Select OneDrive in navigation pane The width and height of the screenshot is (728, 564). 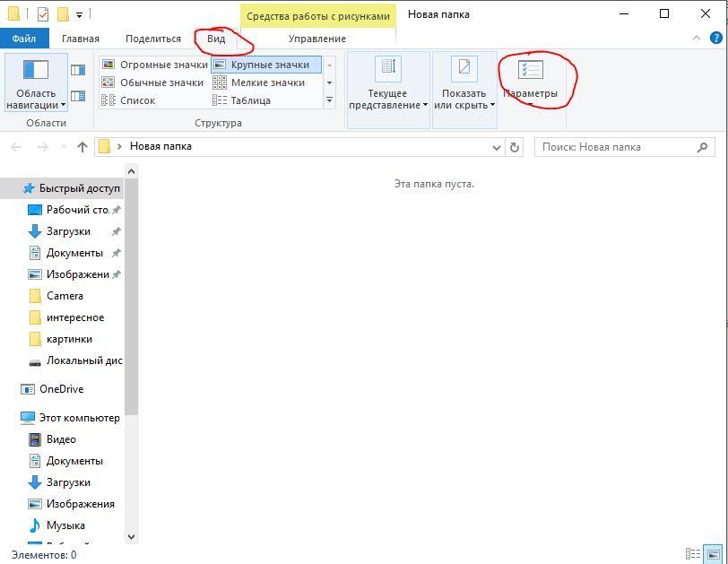point(61,389)
